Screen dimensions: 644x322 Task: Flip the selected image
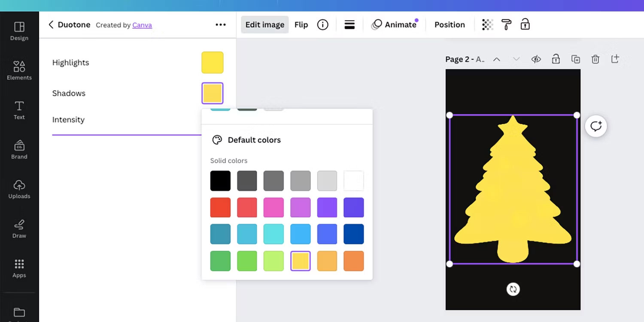coord(301,24)
